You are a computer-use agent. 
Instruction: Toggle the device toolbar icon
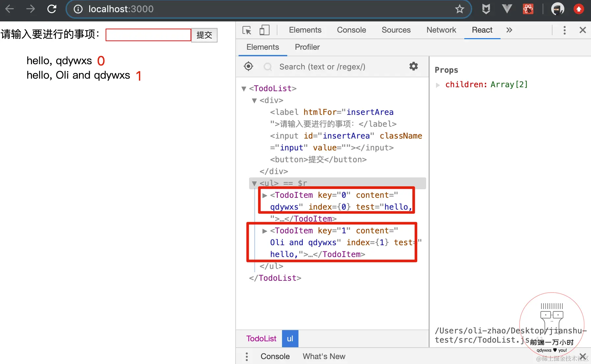(x=264, y=30)
